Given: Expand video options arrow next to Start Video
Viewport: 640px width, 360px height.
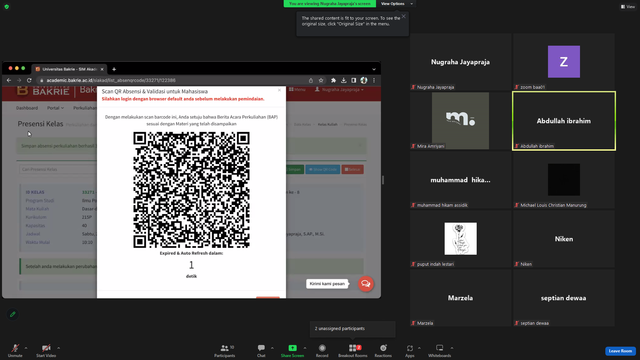Looking at the screenshot, I should coord(58,348).
